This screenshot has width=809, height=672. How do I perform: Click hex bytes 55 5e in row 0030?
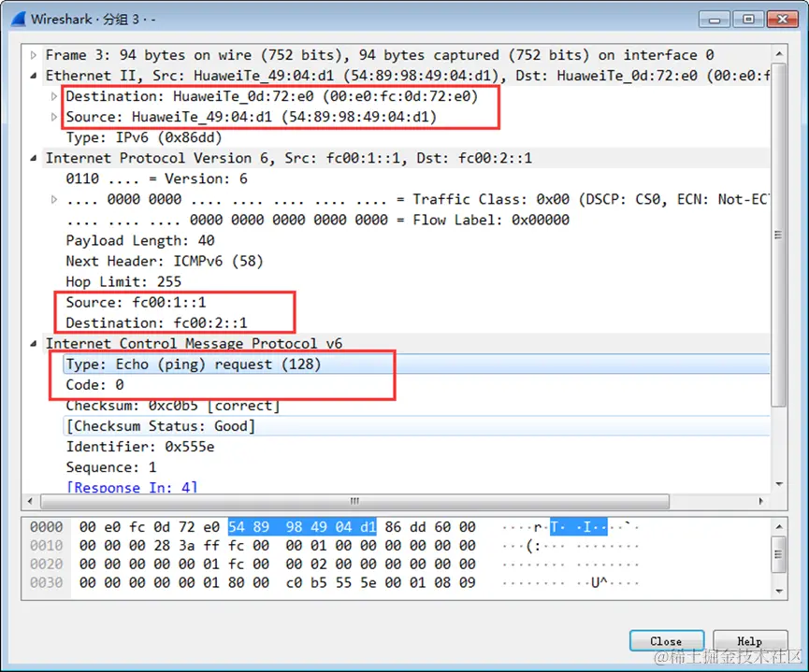click(x=355, y=583)
